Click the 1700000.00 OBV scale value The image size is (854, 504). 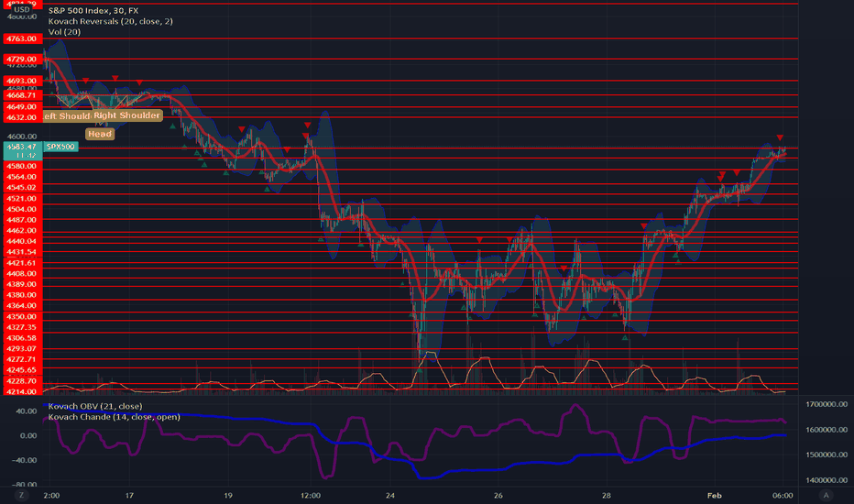pyautogui.click(x=827, y=404)
